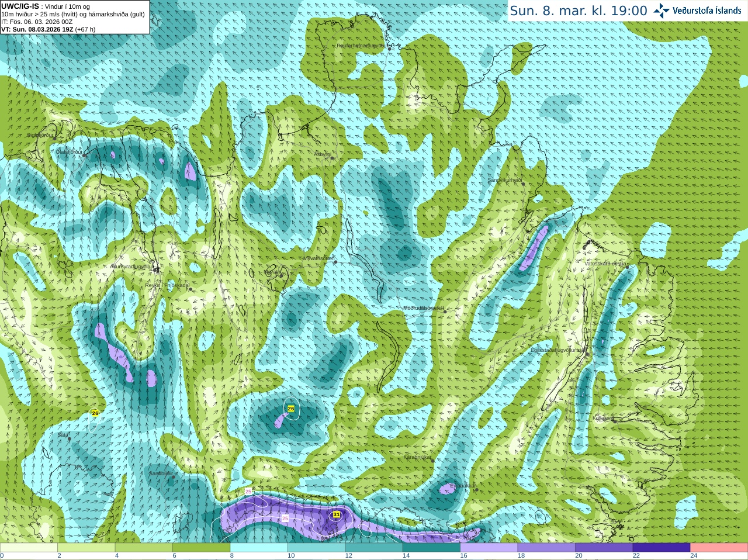Image resolution: width=748 pixels, height=560 pixels.
Task: Click the yellow 26 gust label near Sáta
Action: click(95, 413)
